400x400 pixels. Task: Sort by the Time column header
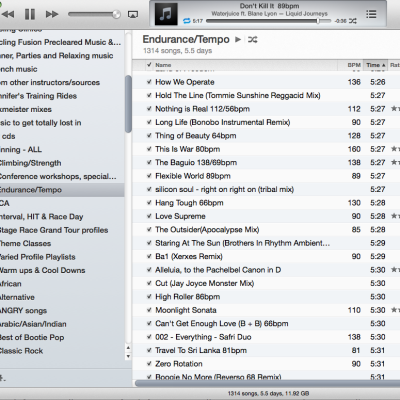(375, 65)
